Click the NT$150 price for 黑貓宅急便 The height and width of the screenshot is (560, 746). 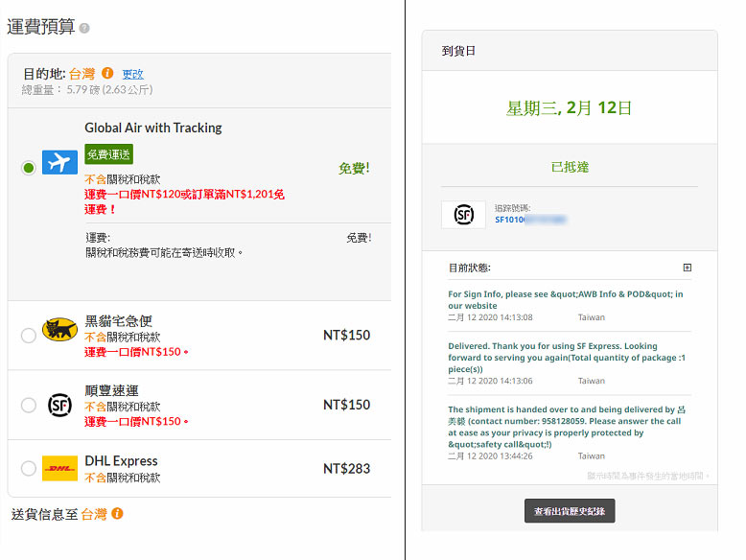(x=346, y=335)
